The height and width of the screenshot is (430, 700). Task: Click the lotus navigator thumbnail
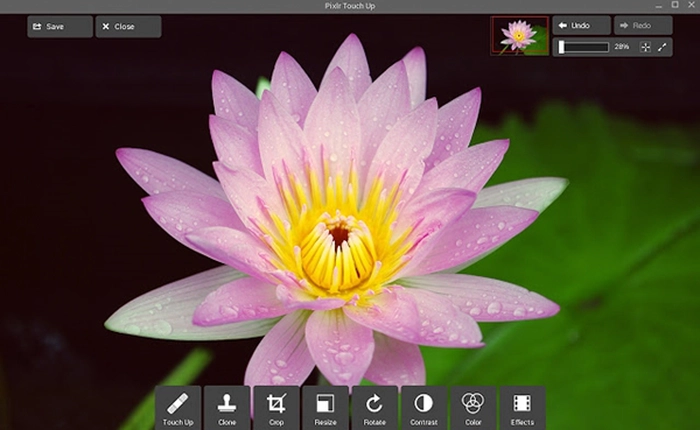coord(520,36)
